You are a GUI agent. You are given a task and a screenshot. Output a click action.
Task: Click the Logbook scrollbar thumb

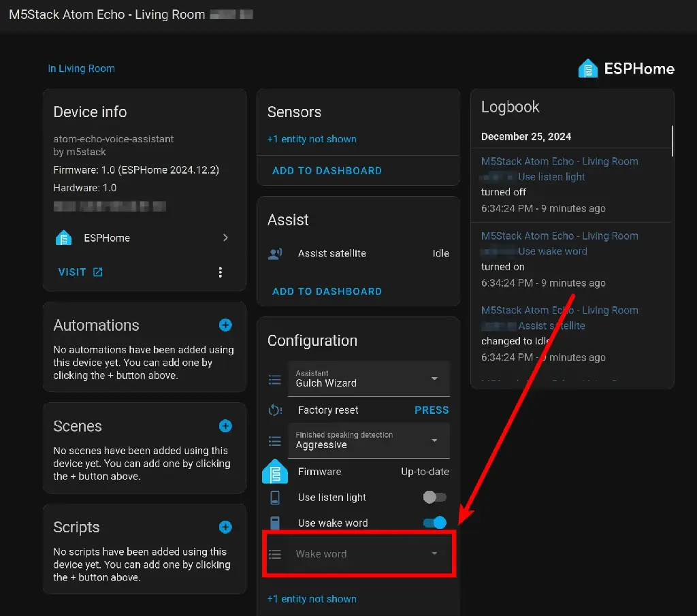672,141
